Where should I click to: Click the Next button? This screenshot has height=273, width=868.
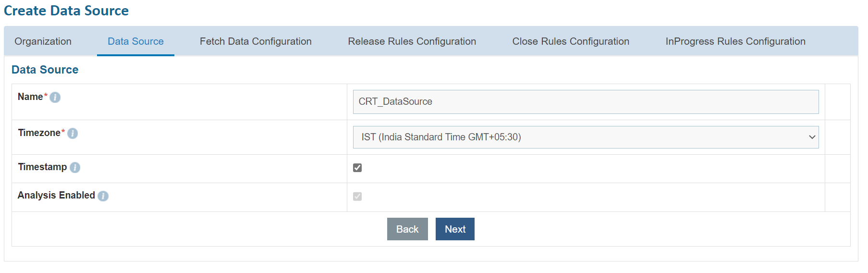click(x=455, y=229)
